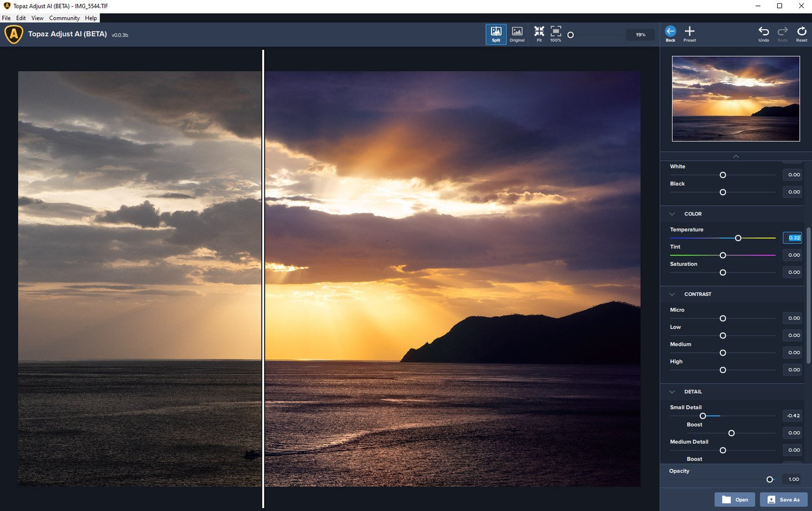Set zoom to 100% icon
The height and width of the screenshot is (511, 812).
556,33
